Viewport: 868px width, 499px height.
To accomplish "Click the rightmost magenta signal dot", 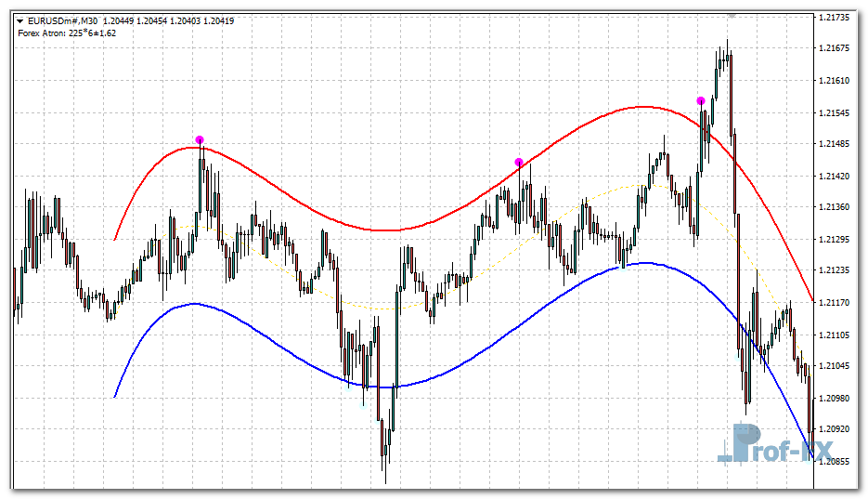I will (x=701, y=100).
